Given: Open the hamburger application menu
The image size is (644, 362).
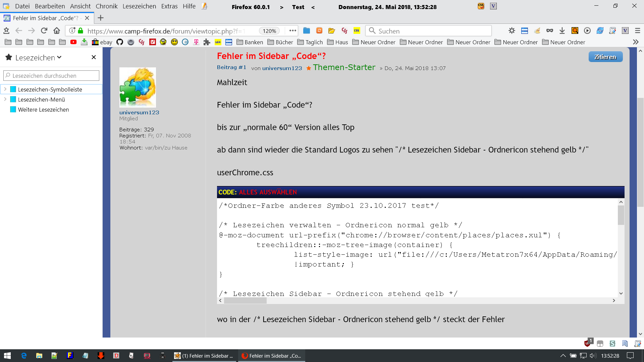Looking at the screenshot, I should tap(638, 31).
